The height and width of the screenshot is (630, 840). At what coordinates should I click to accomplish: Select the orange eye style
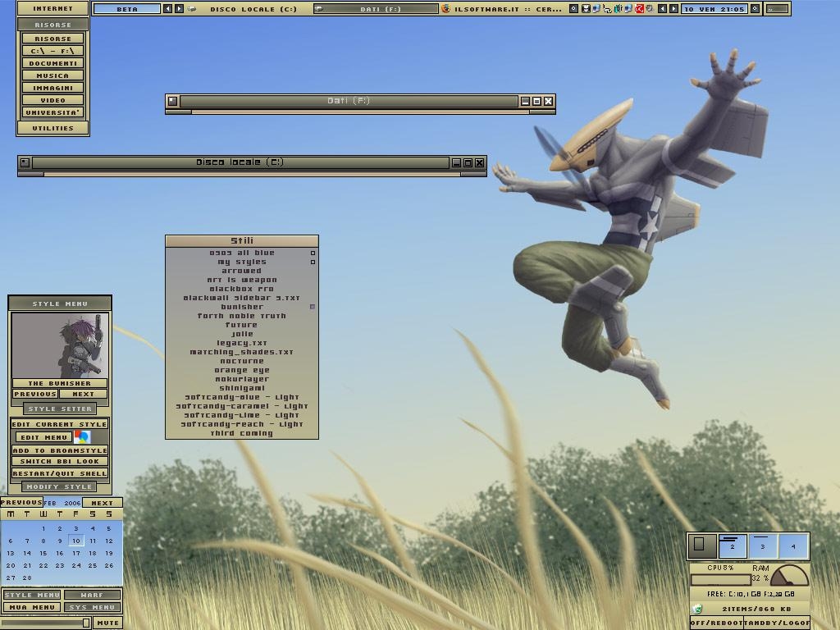(x=242, y=370)
